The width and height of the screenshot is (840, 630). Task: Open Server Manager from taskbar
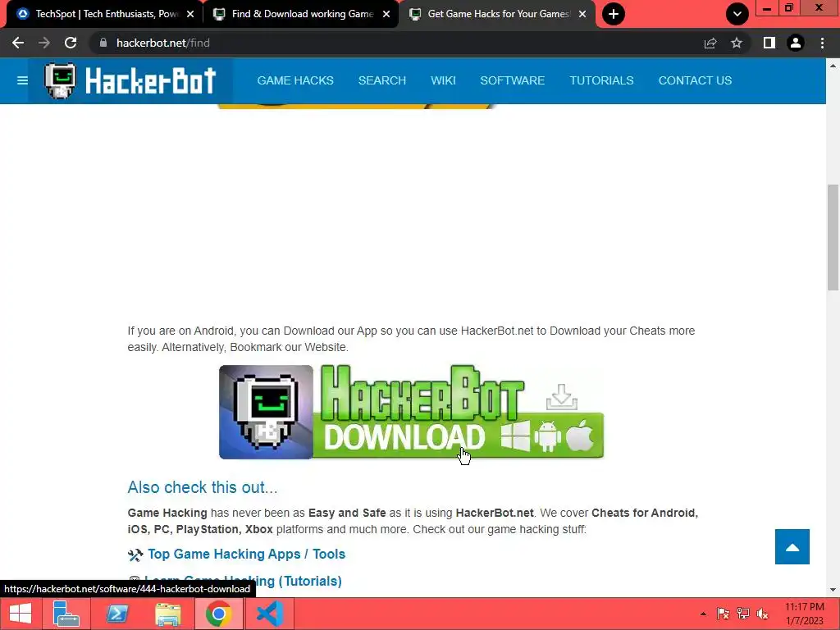(x=66, y=614)
